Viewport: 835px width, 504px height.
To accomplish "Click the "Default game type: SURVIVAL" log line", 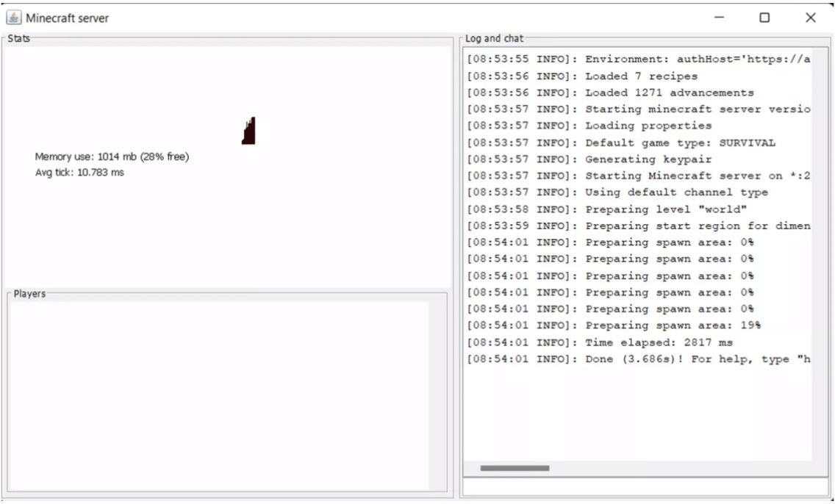I will click(x=621, y=143).
